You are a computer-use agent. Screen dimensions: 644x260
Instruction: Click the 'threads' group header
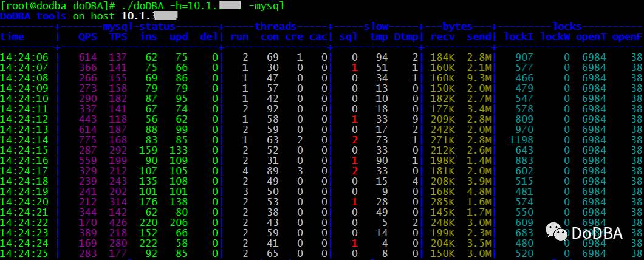(276, 27)
